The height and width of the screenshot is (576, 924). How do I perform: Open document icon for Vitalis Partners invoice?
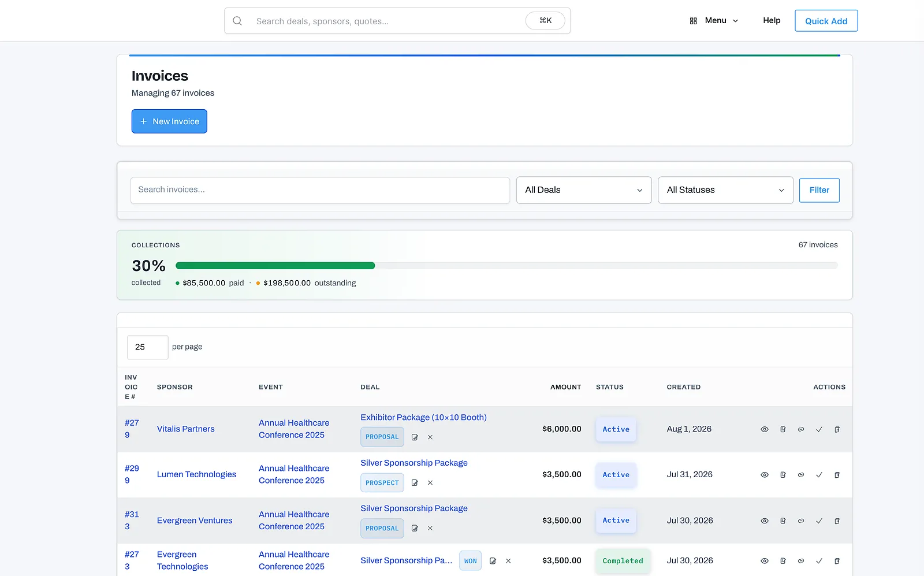coord(783,429)
